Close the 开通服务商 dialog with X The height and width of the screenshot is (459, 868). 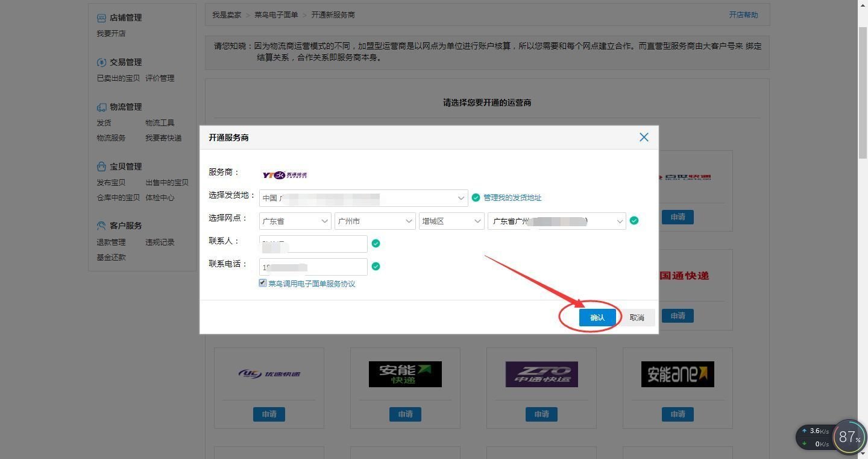[x=644, y=138]
